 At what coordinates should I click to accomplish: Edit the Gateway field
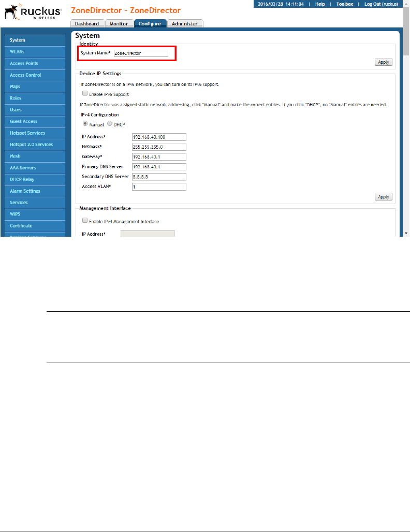[159, 157]
